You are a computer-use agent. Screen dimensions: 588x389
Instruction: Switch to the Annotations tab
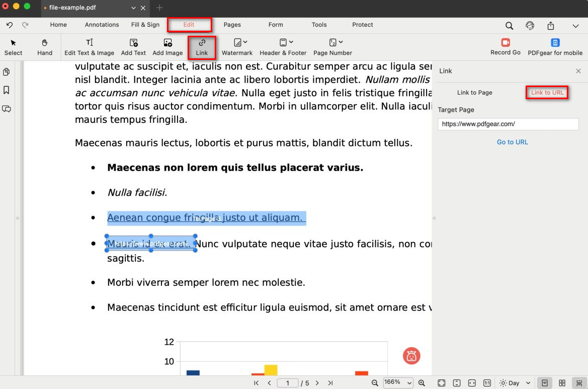tap(102, 25)
